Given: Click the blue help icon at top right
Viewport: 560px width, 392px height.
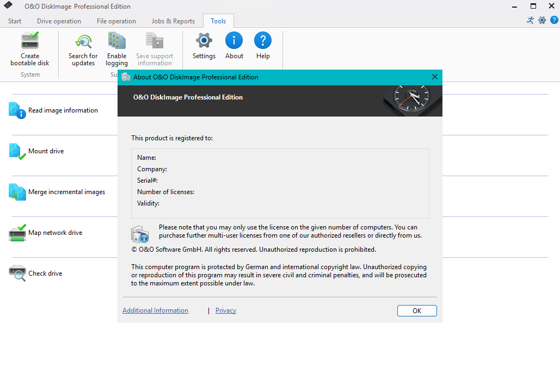Looking at the screenshot, I should tap(554, 20).
